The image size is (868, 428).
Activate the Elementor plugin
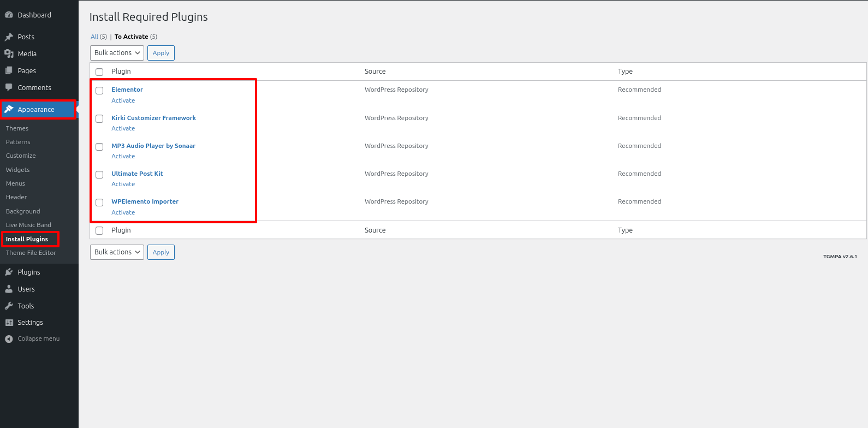[x=123, y=100]
